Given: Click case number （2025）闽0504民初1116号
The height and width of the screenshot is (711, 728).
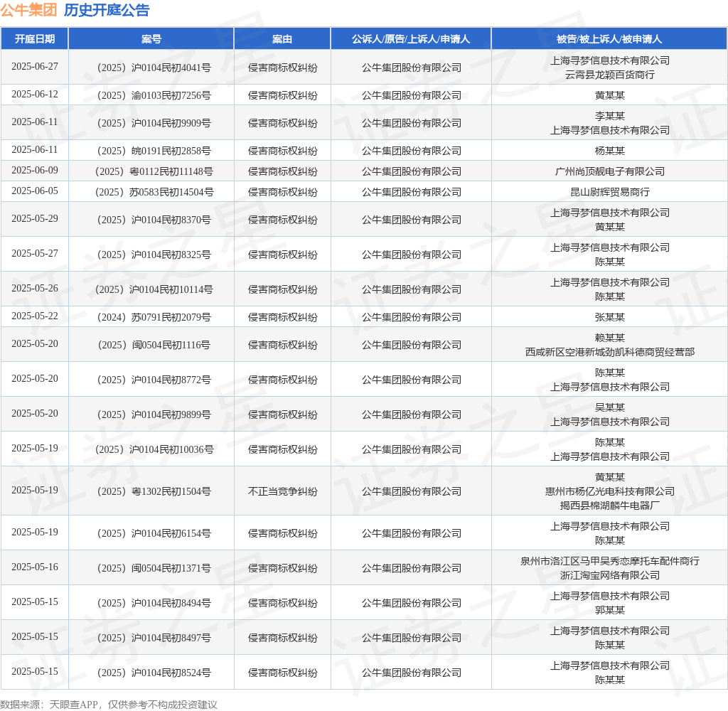Looking at the screenshot, I should coord(154,345).
